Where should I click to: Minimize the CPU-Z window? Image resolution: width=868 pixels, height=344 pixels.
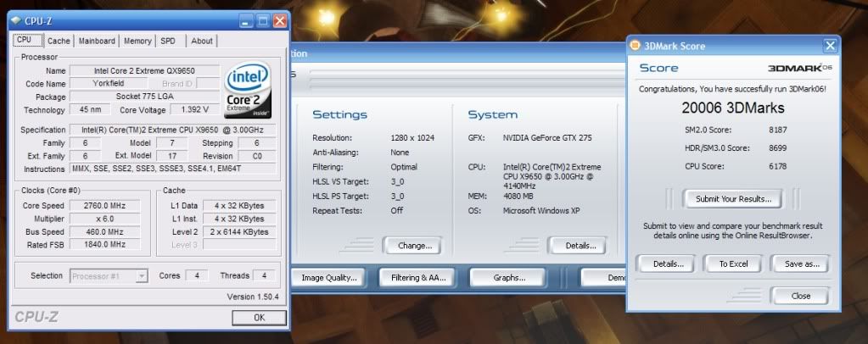pos(247,21)
